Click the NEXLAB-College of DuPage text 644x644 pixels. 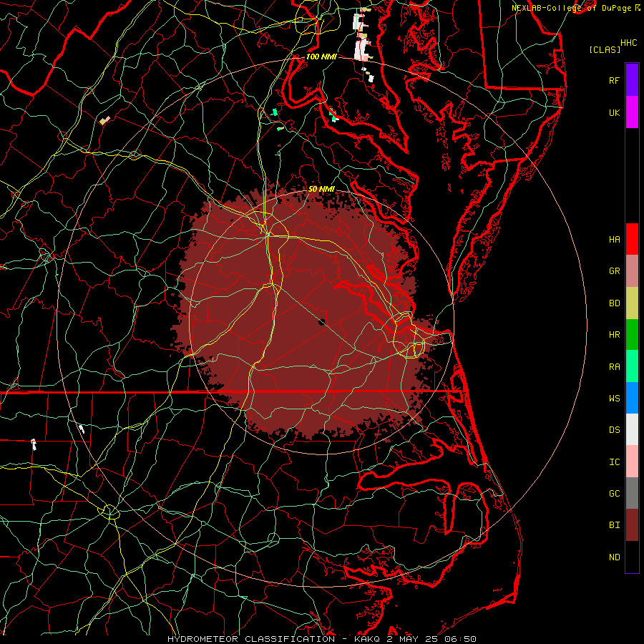tap(571, 8)
